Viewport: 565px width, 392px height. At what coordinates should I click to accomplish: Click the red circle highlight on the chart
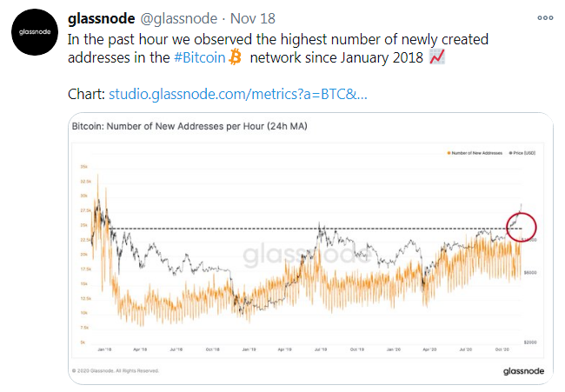pos(522,227)
